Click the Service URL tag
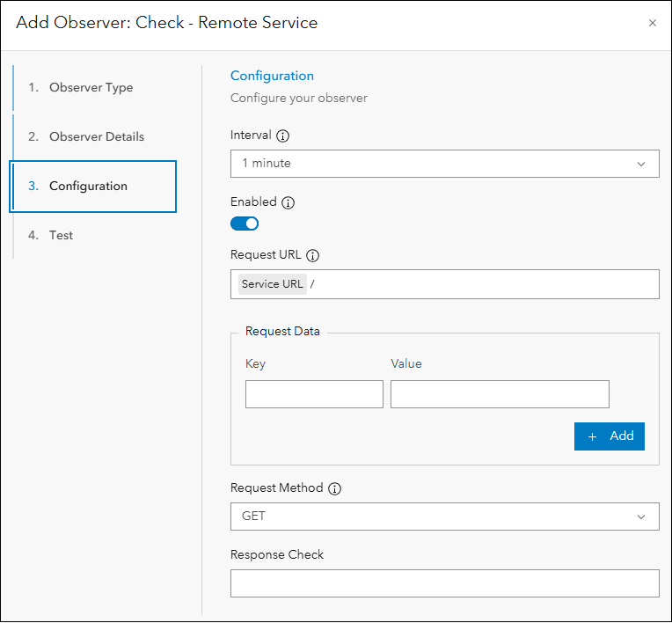The width and height of the screenshot is (672, 623). (272, 284)
